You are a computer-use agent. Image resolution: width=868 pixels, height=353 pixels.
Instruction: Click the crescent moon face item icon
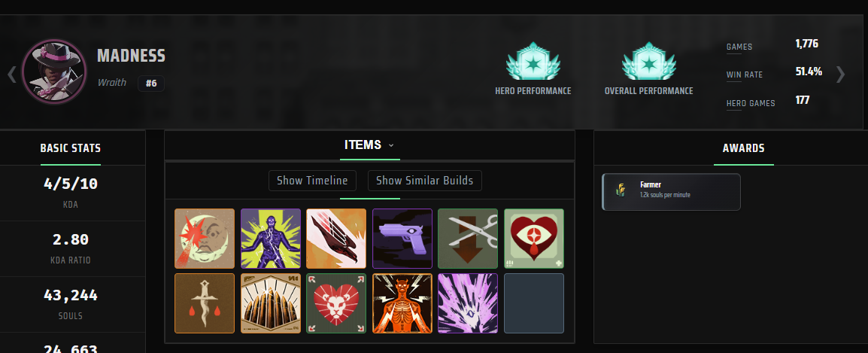pos(205,239)
